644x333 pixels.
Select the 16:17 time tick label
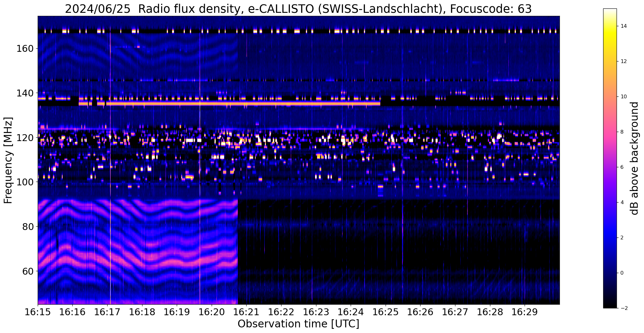(108, 312)
